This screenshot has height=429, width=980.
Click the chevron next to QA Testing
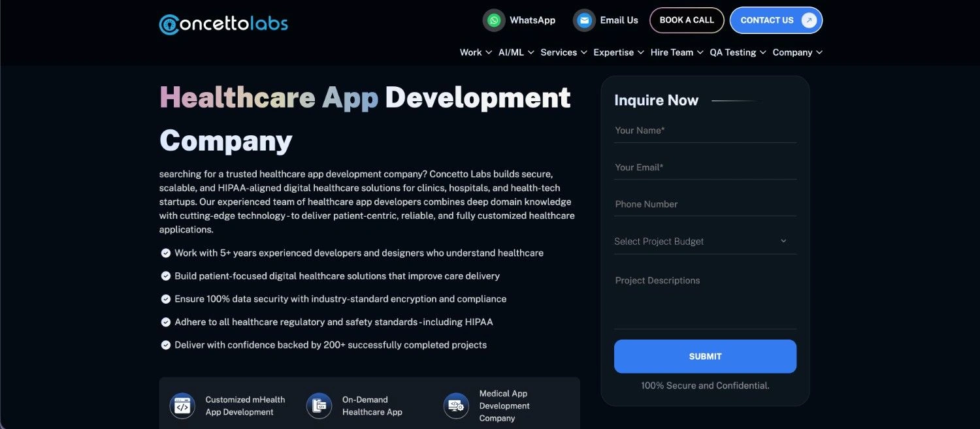pos(762,52)
